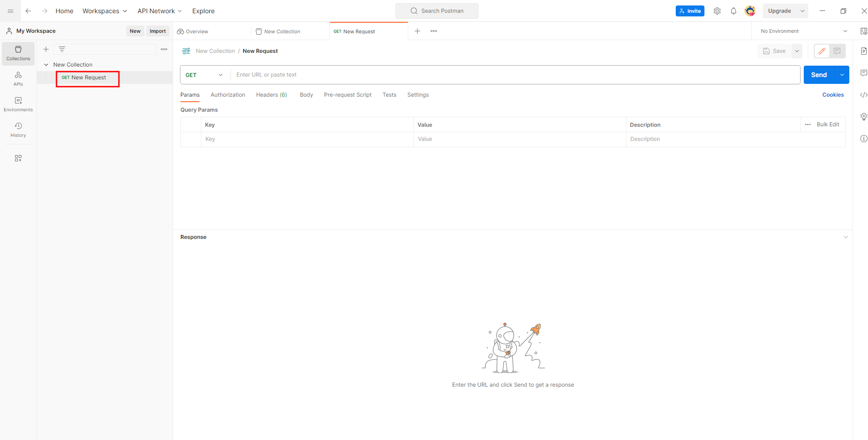Open tab overflow options dots
868x440 pixels.
(434, 31)
